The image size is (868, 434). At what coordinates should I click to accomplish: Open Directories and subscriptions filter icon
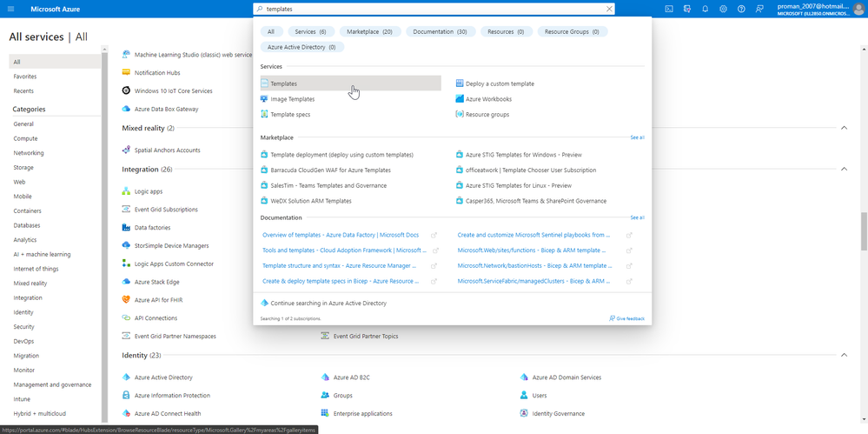tap(687, 9)
